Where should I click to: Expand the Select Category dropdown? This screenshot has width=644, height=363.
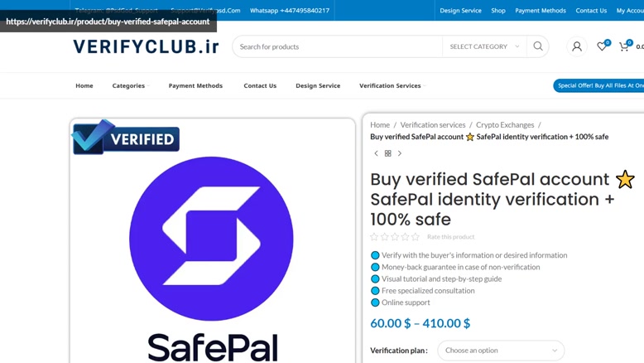pos(484,46)
